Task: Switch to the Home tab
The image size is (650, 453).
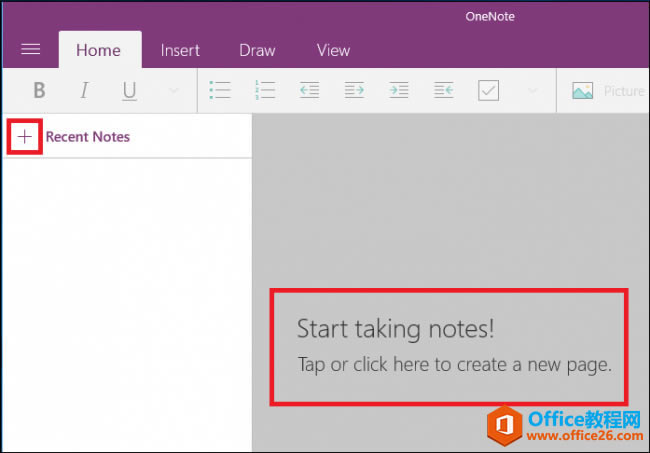Action: click(x=100, y=50)
